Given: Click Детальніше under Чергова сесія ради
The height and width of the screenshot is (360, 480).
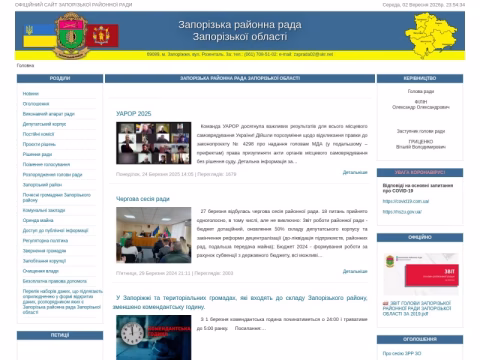Looking at the screenshot, I should click(x=355, y=271).
